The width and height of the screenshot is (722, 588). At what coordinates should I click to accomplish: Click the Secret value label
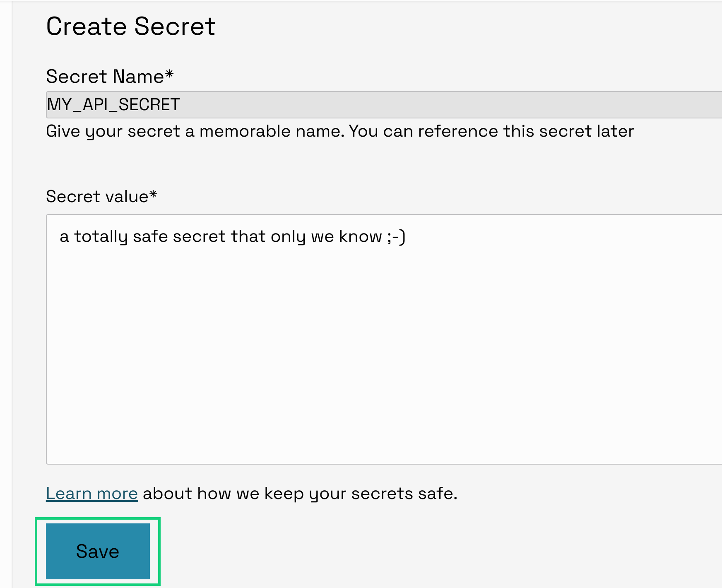(x=101, y=196)
